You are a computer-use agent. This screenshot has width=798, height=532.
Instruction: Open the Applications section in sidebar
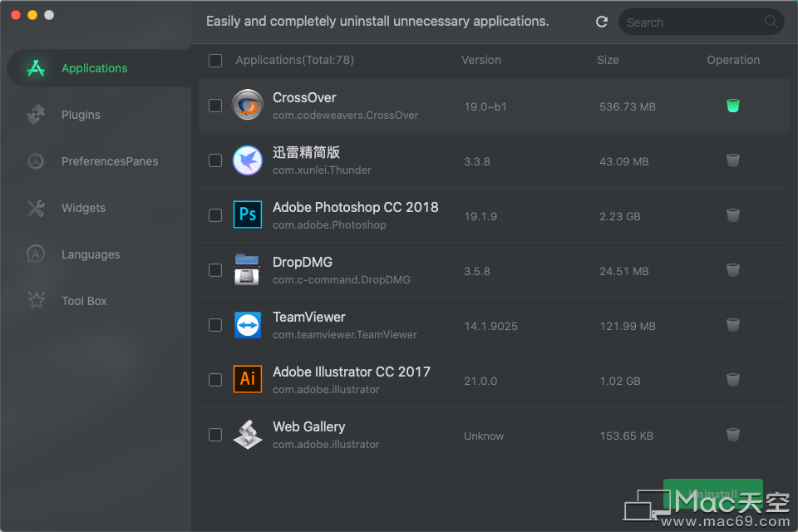(x=99, y=67)
